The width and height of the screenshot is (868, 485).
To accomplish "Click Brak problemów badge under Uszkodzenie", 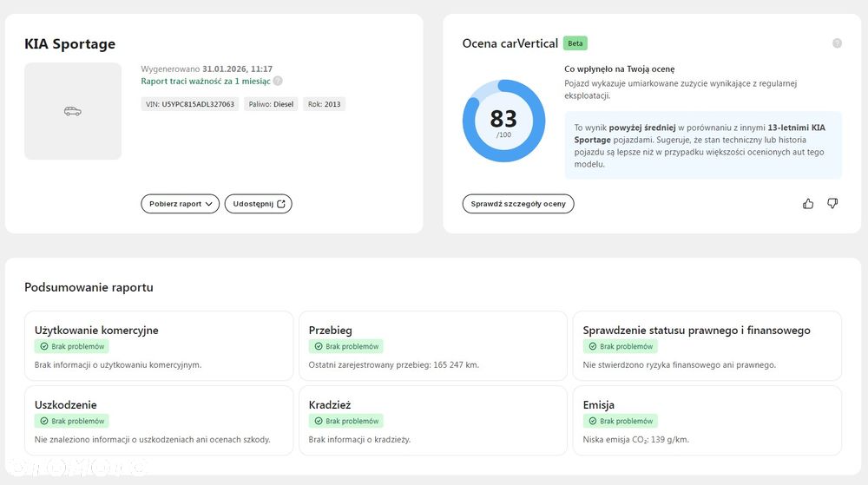I will tap(72, 421).
